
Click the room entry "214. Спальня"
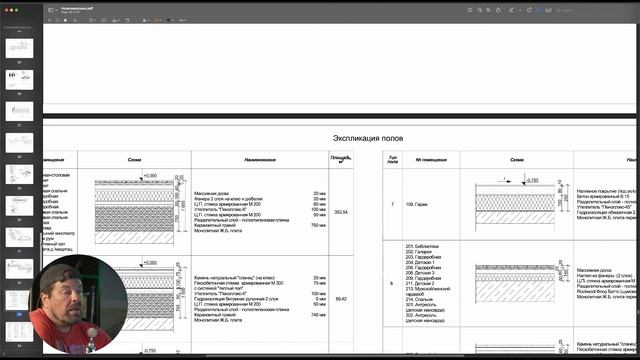click(x=419, y=299)
